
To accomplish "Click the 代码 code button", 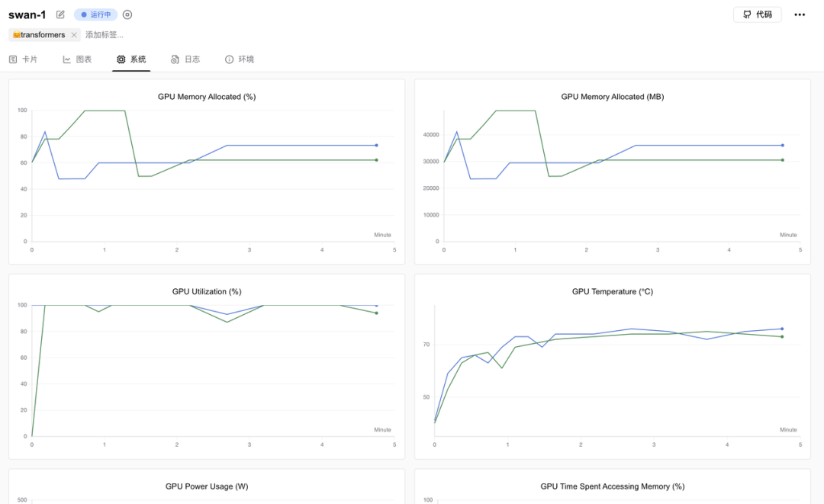I will click(x=758, y=14).
